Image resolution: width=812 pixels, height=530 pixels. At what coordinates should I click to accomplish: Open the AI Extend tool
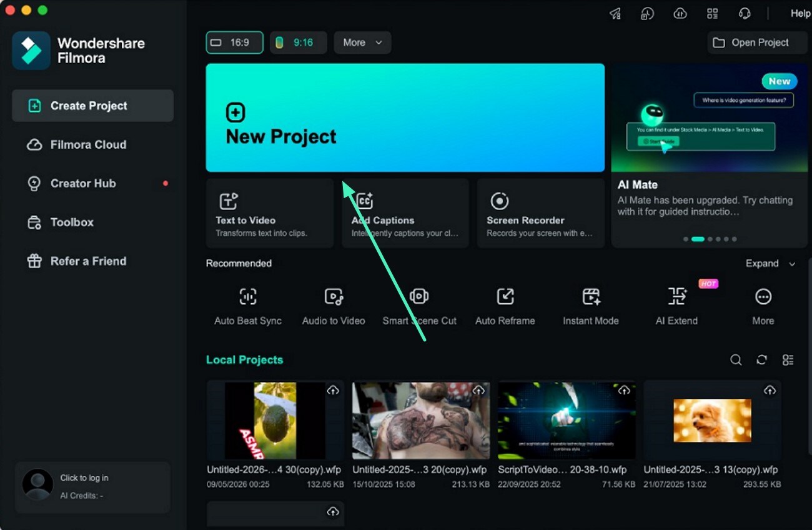click(676, 307)
